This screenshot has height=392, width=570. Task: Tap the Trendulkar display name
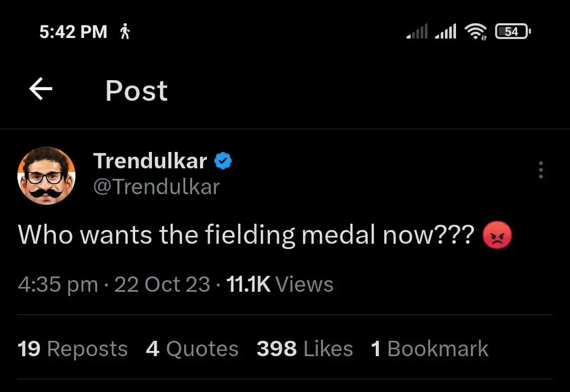coord(150,161)
